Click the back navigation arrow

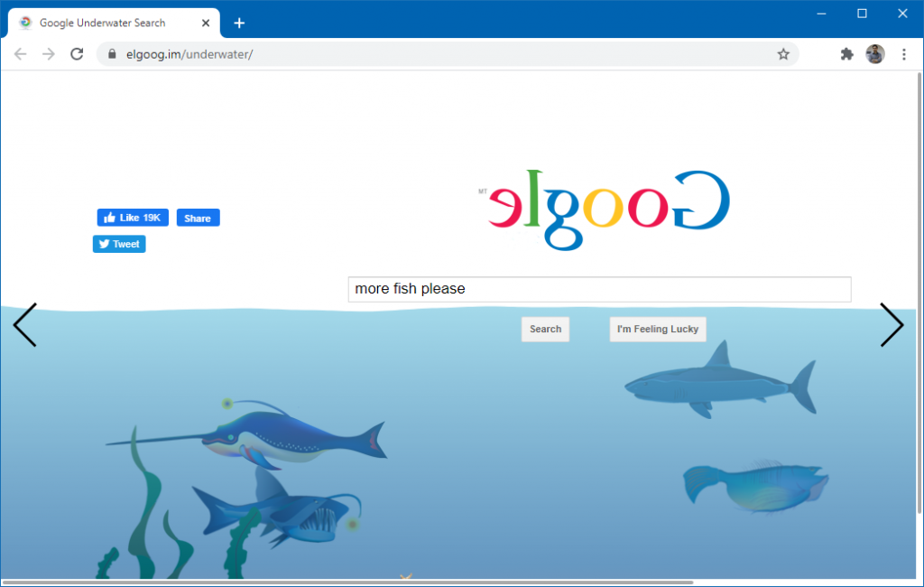point(20,53)
